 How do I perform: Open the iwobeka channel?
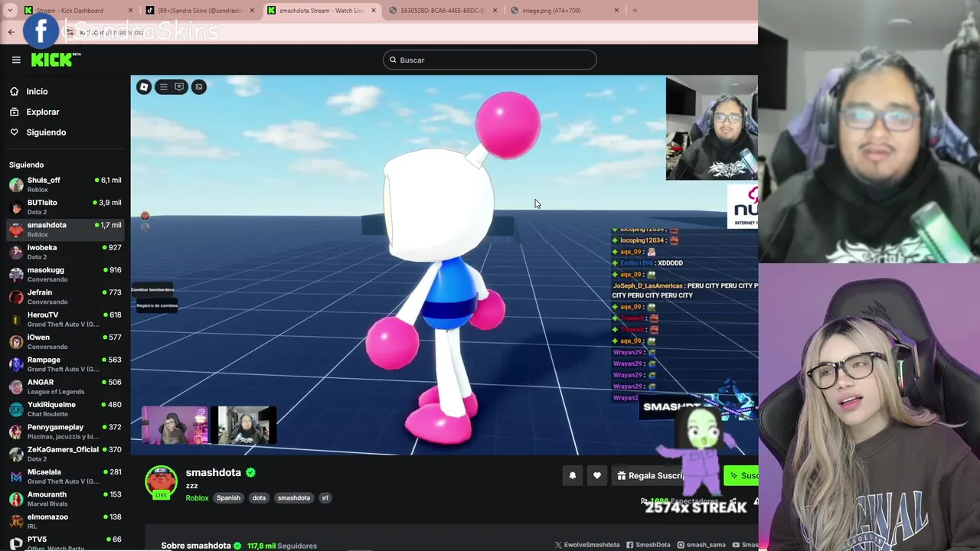pos(65,252)
